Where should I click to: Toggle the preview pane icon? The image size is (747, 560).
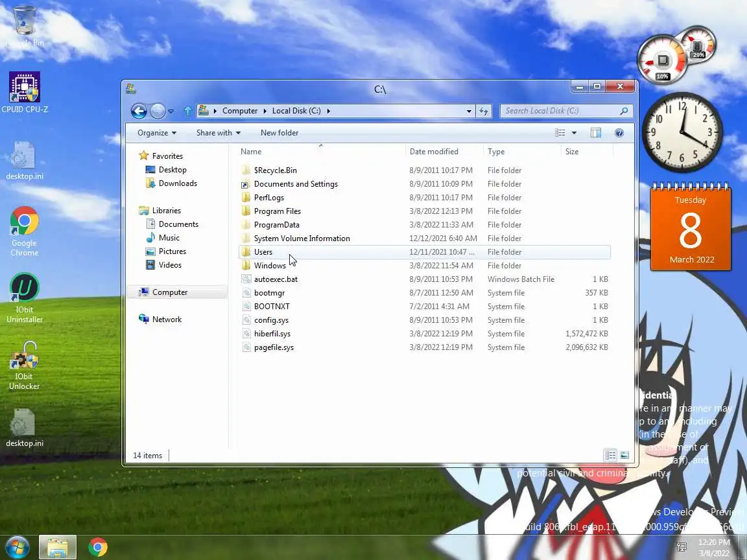tap(596, 133)
